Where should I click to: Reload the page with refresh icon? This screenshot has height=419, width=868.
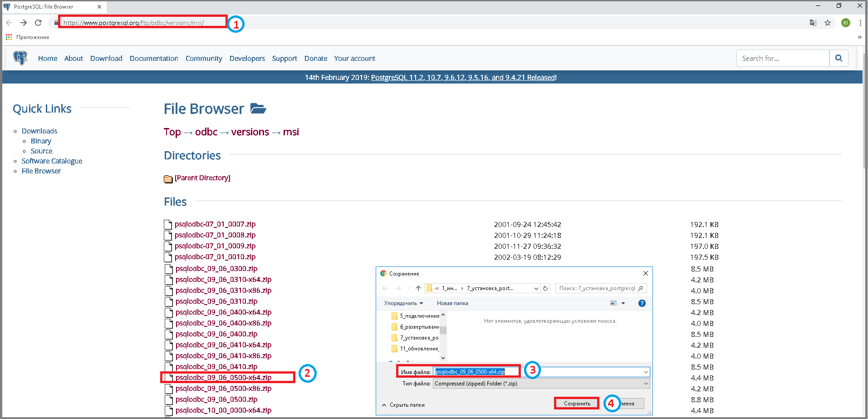38,23
